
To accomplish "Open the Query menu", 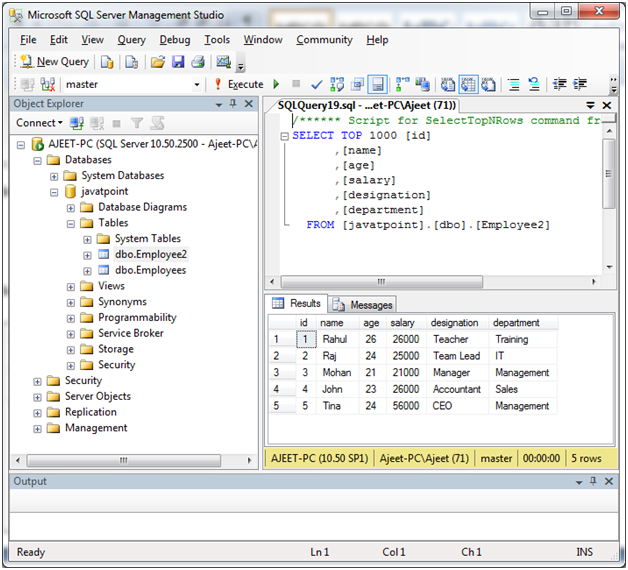I will click(131, 40).
